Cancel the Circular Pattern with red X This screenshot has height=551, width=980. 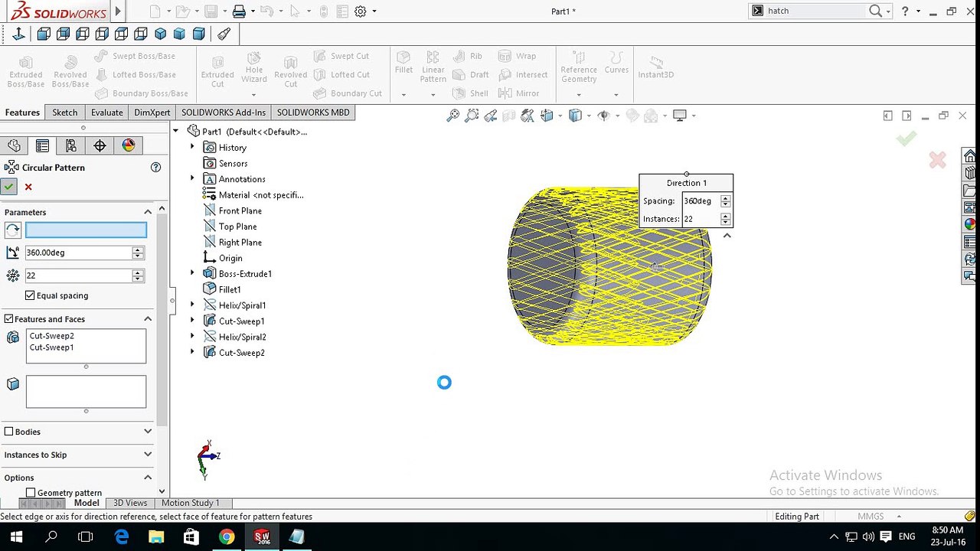28,187
